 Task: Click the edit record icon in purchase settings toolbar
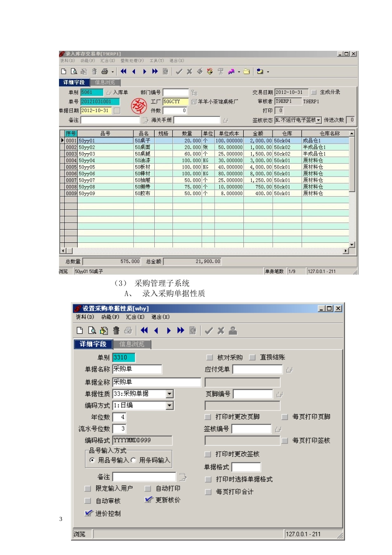(x=104, y=330)
